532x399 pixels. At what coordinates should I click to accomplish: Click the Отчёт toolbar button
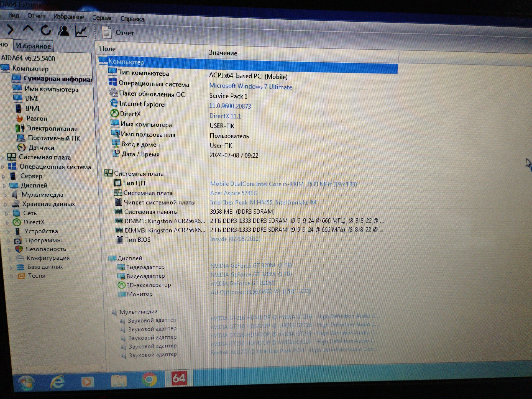pos(118,33)
